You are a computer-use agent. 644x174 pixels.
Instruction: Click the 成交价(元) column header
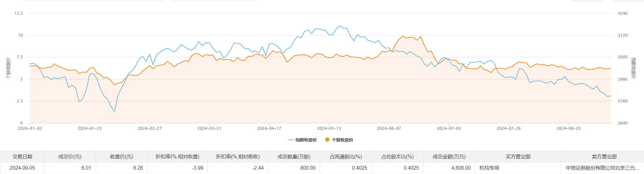pyautogui.click(x=70, y=156)
